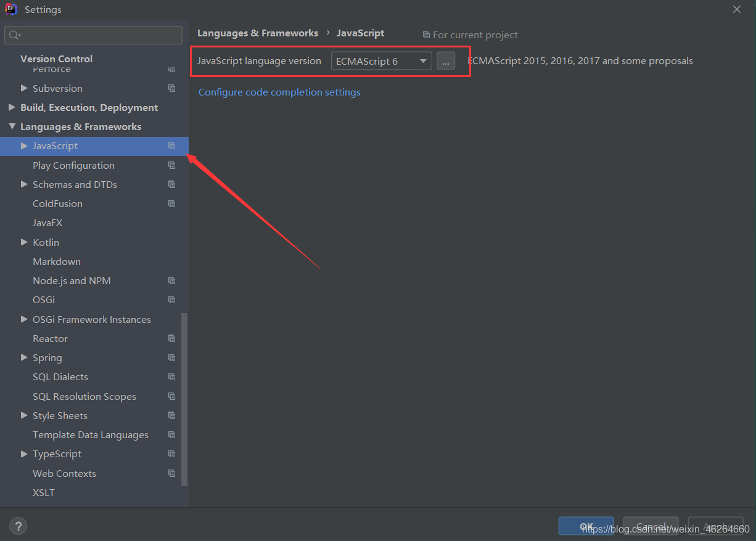Click the project-level icon beside Schemas and DTDs
The width and height of the screenshot is (756, 541).
(172, 184)
